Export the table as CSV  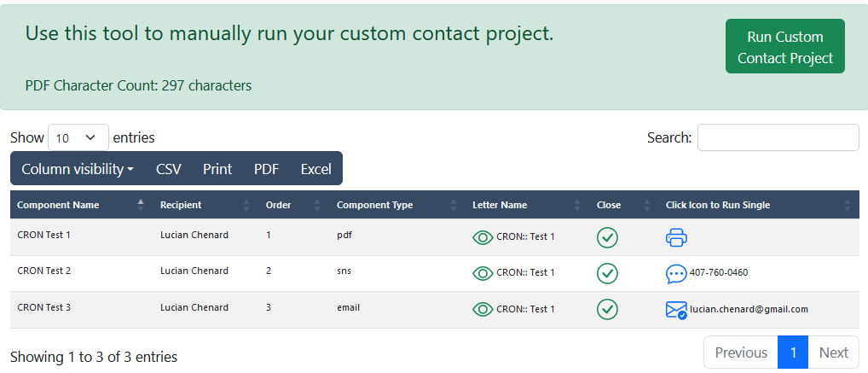pos(168,169)
